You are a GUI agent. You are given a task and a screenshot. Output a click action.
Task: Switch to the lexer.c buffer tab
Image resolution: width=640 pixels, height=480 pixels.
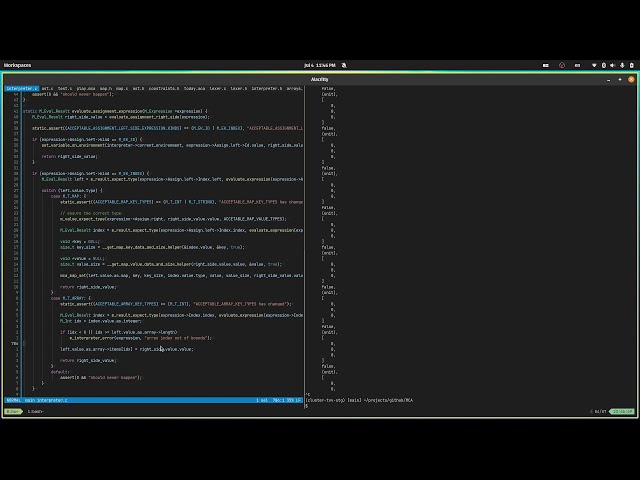[x=218, y=89]
